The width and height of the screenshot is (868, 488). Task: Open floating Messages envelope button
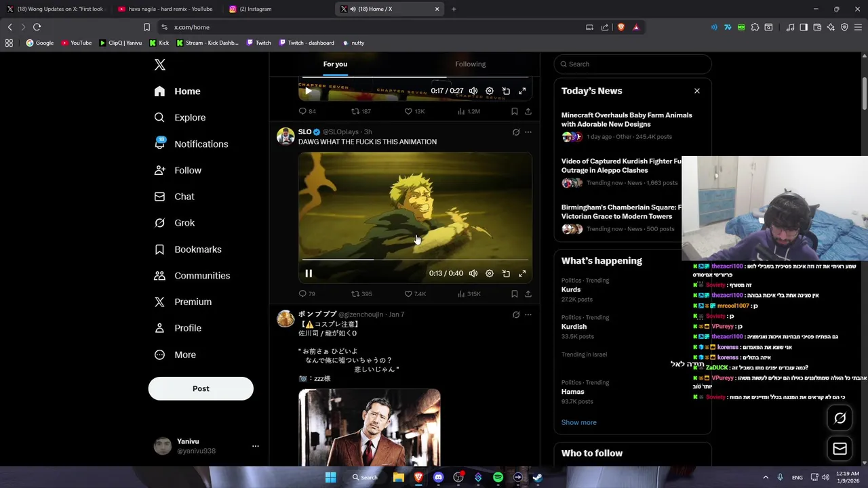[840, 449]
